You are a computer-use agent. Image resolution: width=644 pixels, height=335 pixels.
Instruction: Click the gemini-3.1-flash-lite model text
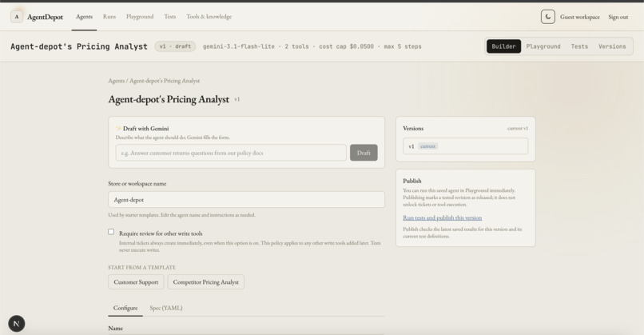coord(239,46)
